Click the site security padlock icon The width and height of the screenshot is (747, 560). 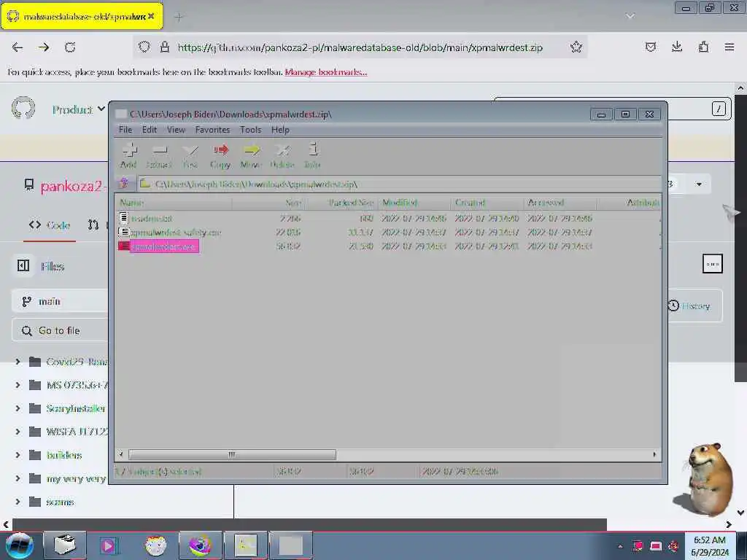[x=165, y=47]
